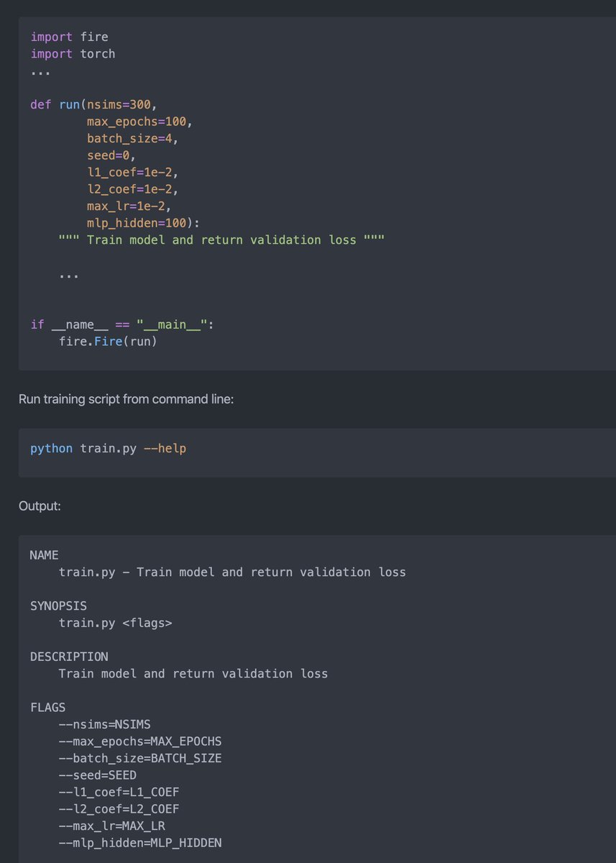Image resolution: width=616 pixels, height=863 pixels.
Task: Click 'train.py - Train model and return validation loss'
Action: click(232, 572)
